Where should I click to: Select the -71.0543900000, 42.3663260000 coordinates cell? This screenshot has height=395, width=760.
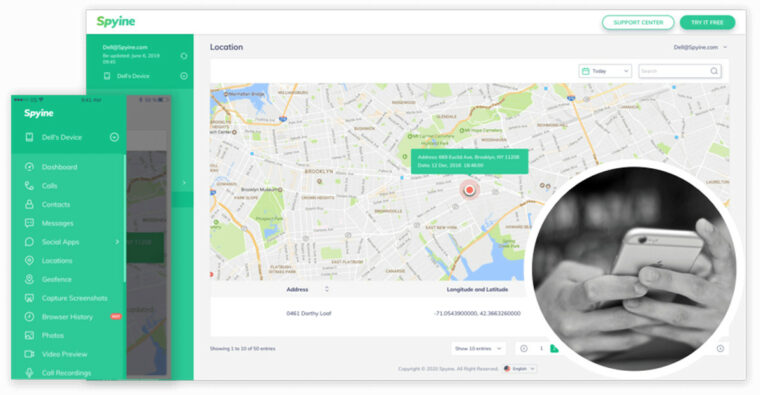[x=477, y=314]
